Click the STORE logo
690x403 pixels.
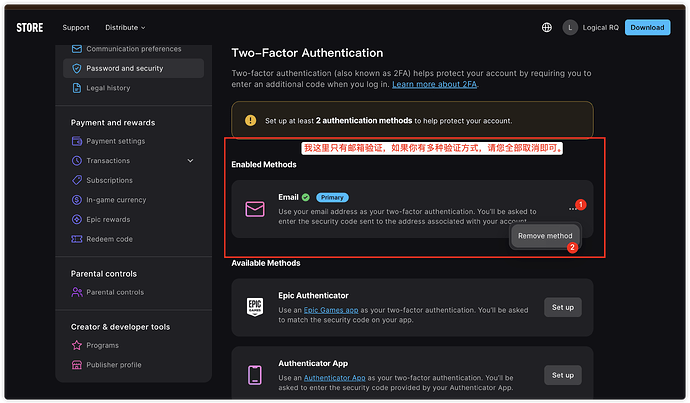tap(29, 27)
